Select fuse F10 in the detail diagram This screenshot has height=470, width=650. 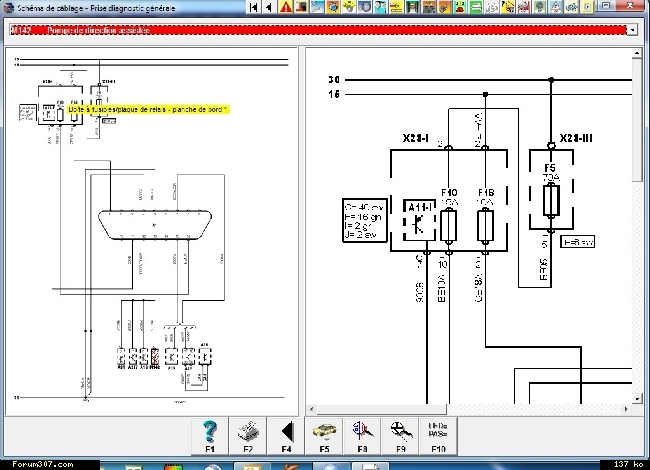tap(449, 226)
